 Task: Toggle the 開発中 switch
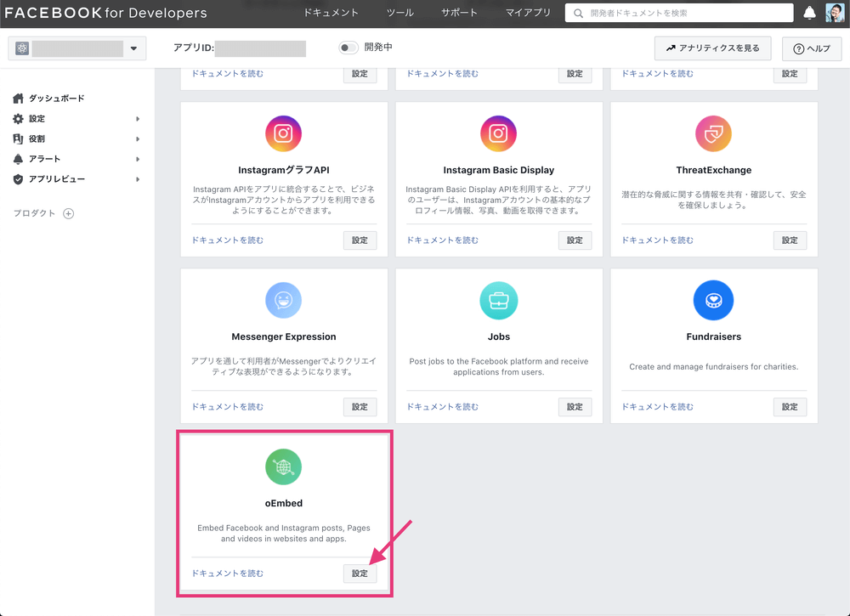tap(348, 48)
